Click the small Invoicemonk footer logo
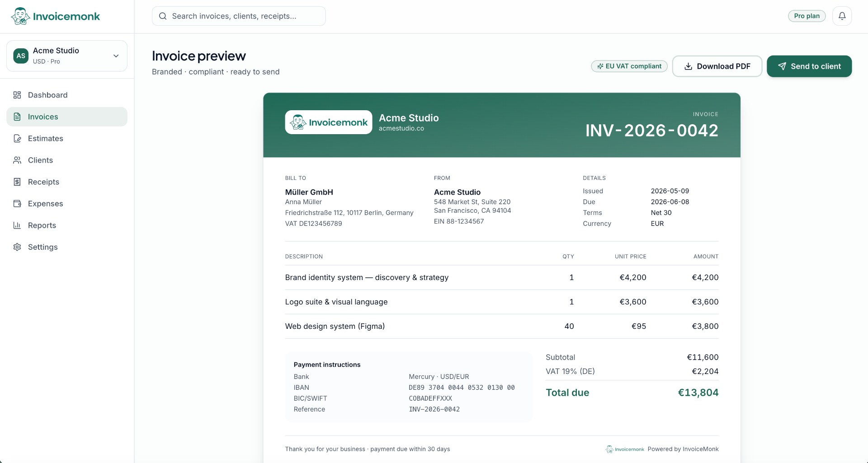 625,449
